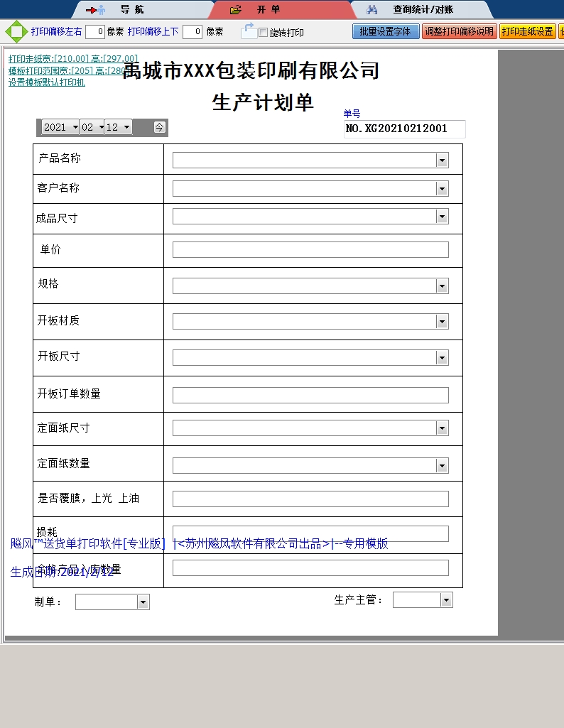Open the 制单 dropdown

(x=143, y=602)
